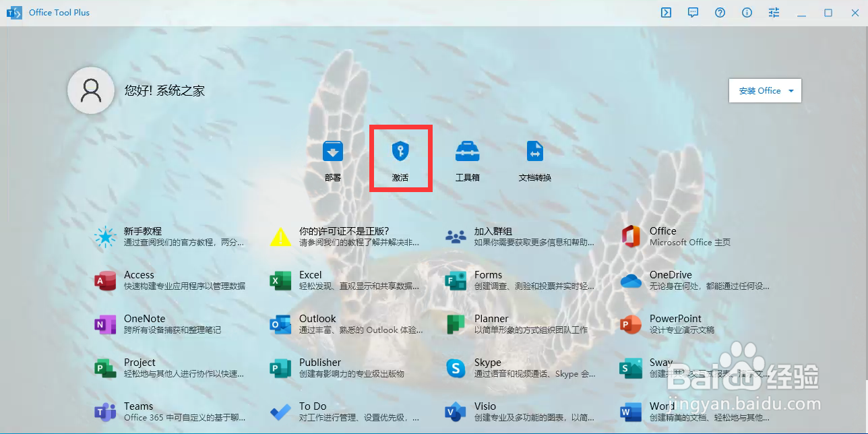The image size is (868, 434).
Task: Open the Access app icon
Action: (x=105, y=280)
